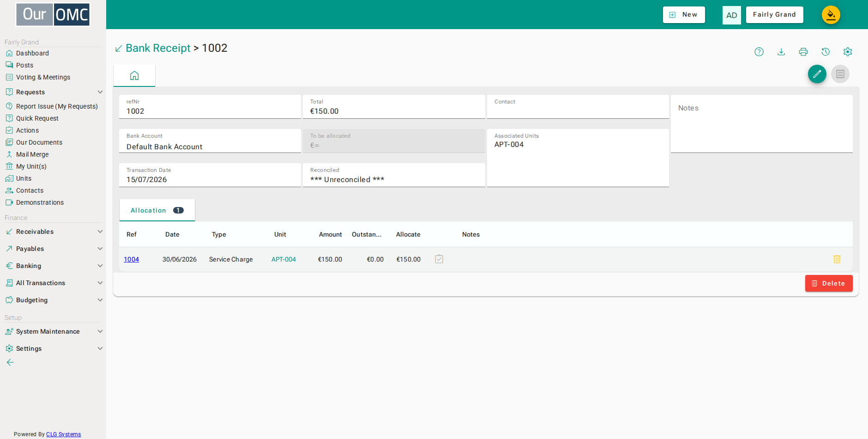Screen dimensions: 868x439
Task: Click the red Delete button
Action: pos(829,283)
